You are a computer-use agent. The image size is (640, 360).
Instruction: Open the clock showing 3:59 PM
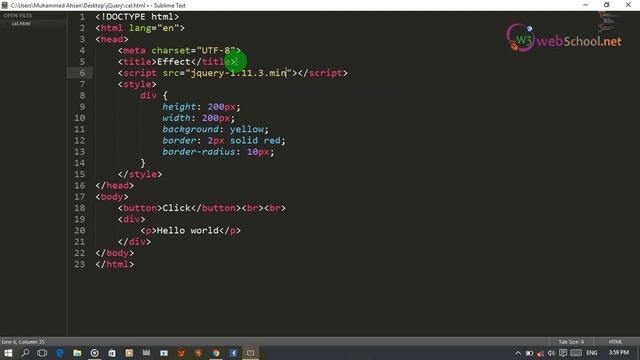(619, 353)
